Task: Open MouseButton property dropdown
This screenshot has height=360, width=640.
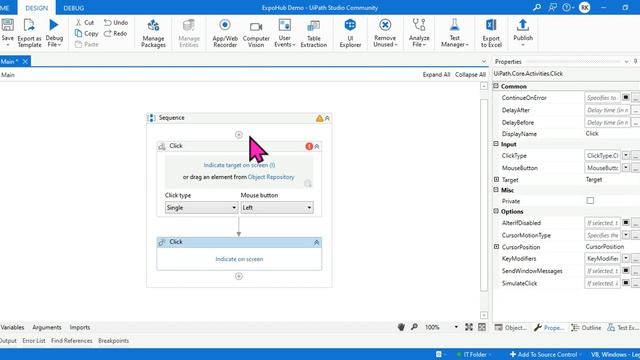Action: [x=626, y=168]
